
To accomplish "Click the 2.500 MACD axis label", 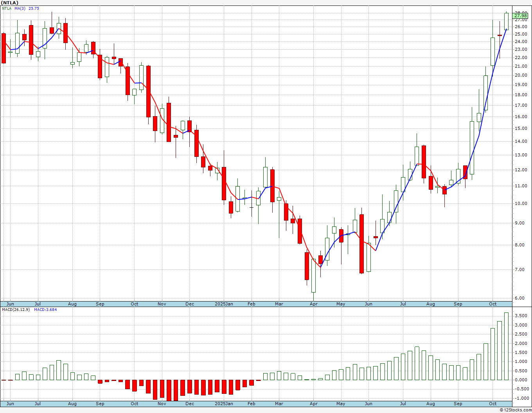I will 521,334.
